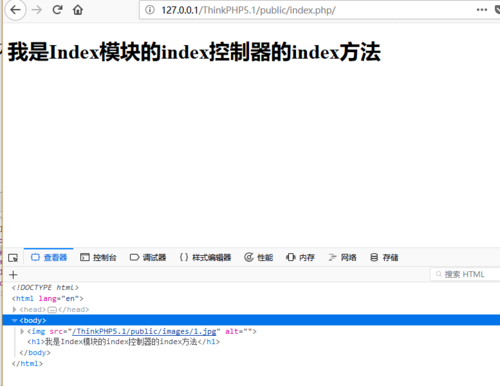Select the html lang="en" element
This screenshot has height=386, width=500.
tap(48, 298)
